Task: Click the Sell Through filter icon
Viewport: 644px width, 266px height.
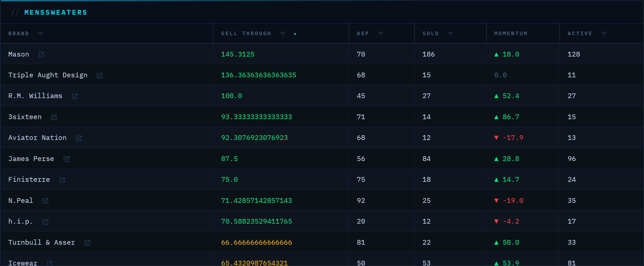Action: coord(283,34)
